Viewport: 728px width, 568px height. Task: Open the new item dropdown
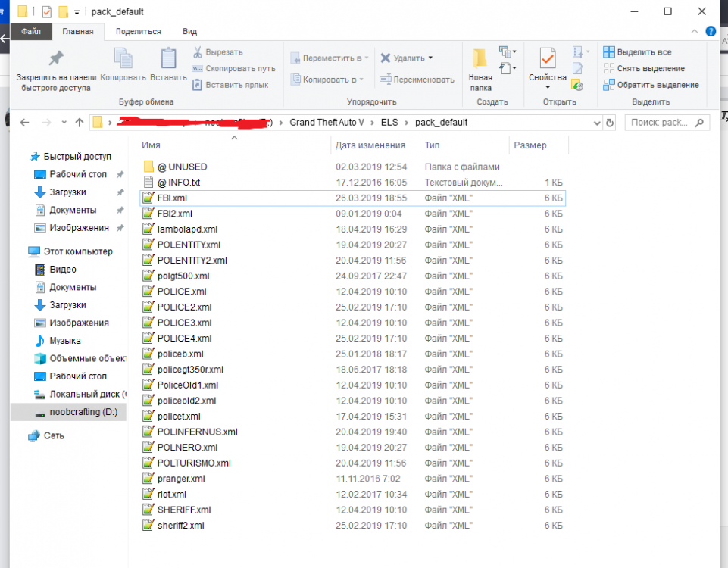pos(508,51)
